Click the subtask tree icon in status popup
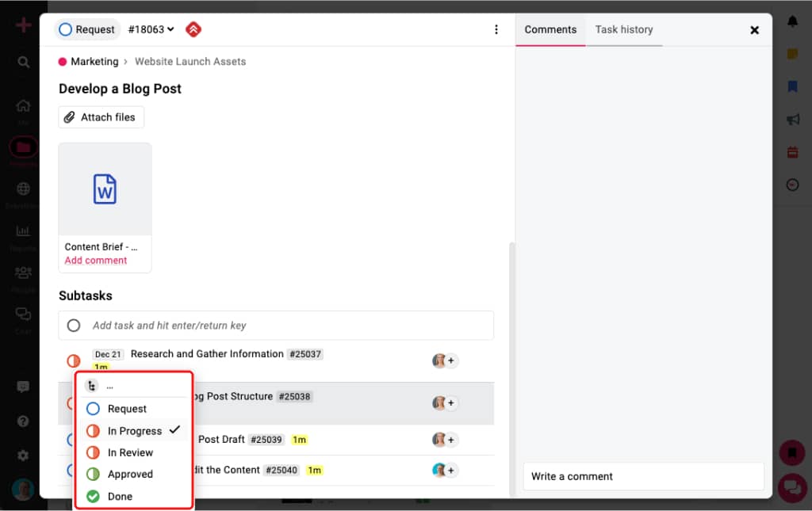This screenshot has width=812, height=511. click(92, 386)
